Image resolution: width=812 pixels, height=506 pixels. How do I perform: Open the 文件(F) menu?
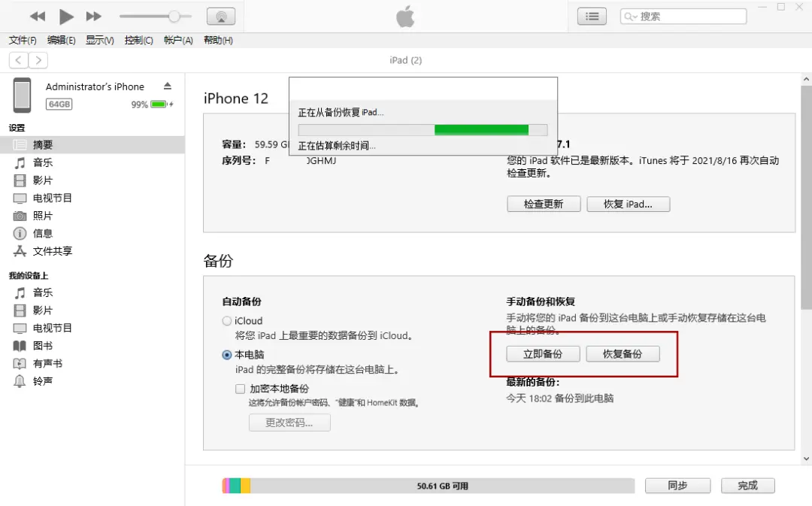(x=23, y=41)
